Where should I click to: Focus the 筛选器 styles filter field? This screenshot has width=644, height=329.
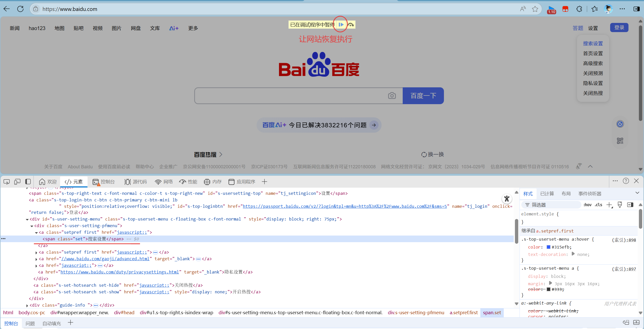pos(551,205)
